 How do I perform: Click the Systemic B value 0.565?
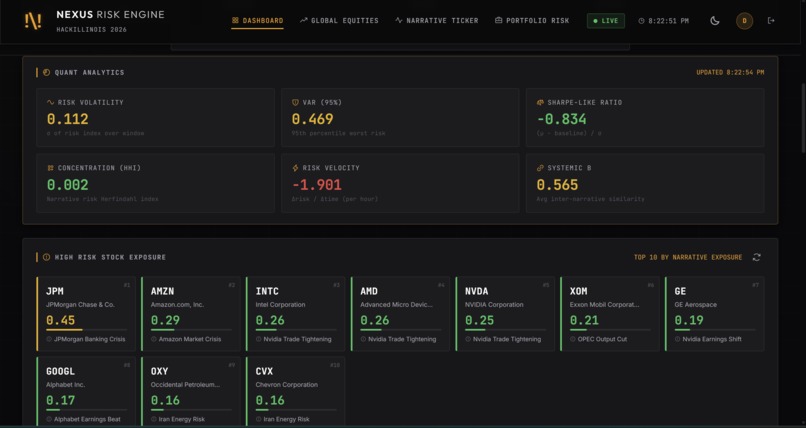557,185
